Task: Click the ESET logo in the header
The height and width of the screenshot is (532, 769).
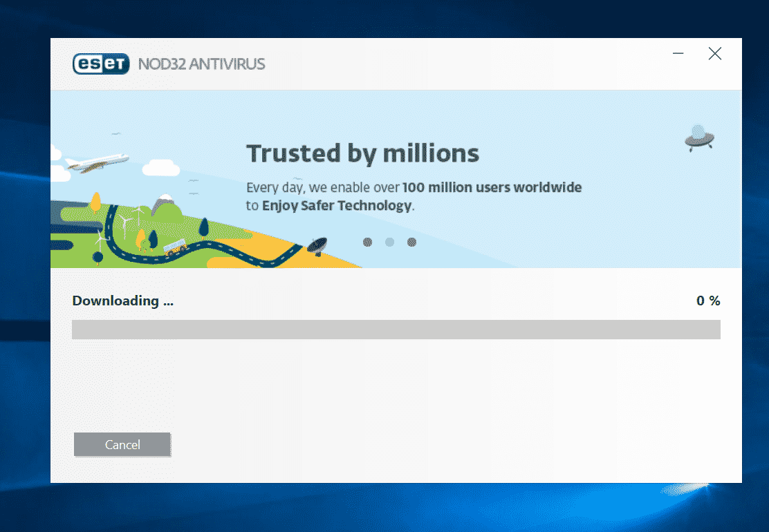Action: (x=101, y=64)
